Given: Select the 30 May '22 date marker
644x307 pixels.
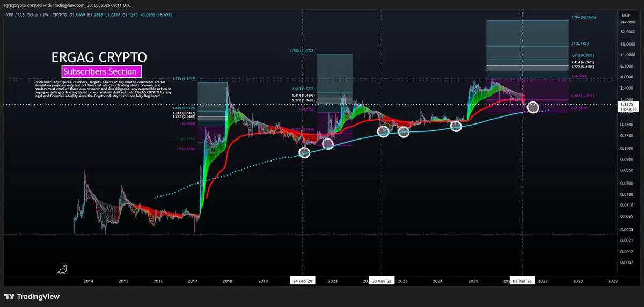Looking at the screenshot, I should pyautogui.click(x=382, y=281).
